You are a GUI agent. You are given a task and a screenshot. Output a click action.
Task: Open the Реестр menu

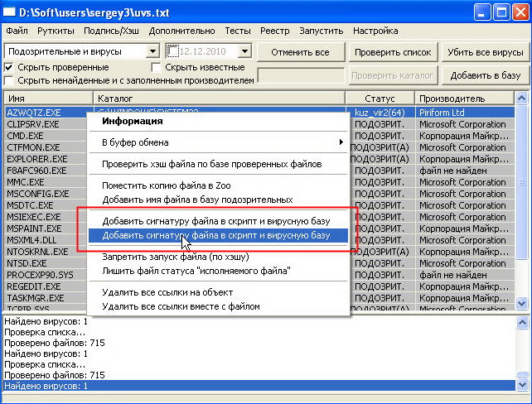[275, 31]
